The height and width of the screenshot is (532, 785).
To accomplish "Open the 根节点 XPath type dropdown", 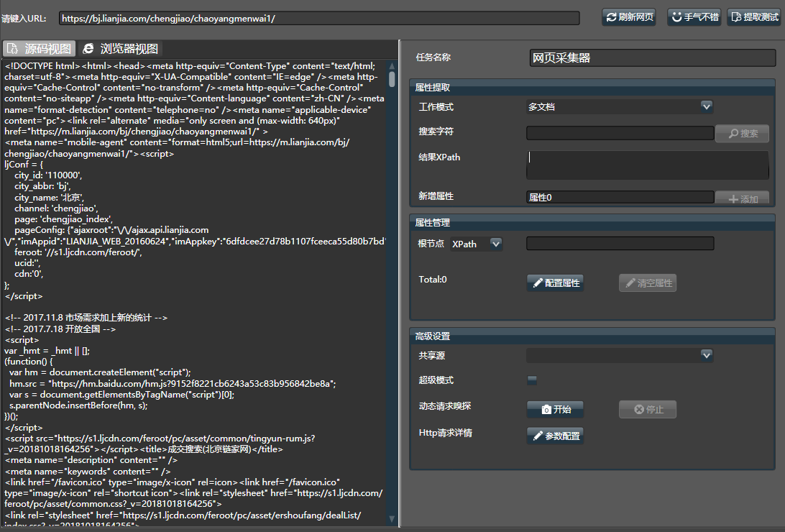I will 476,244.
